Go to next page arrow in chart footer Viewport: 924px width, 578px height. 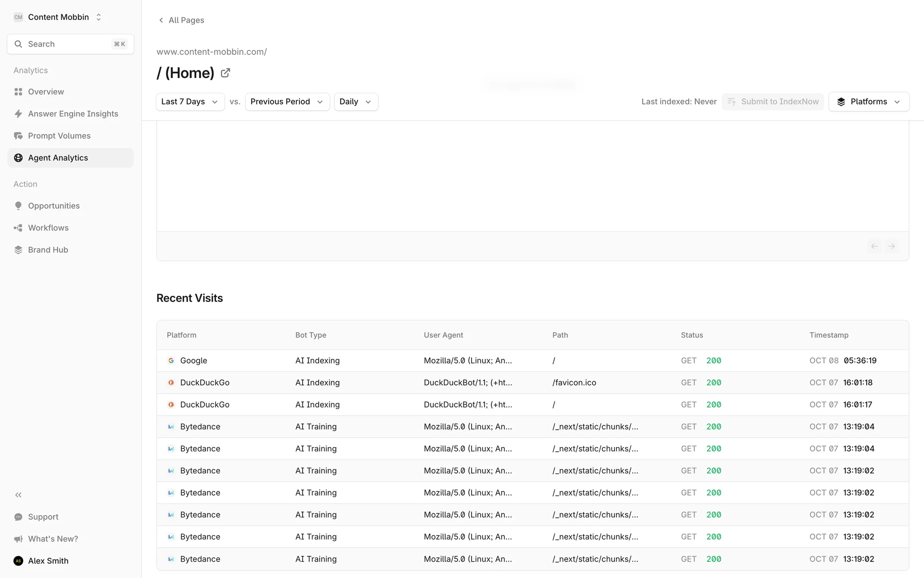click(891, 246)
